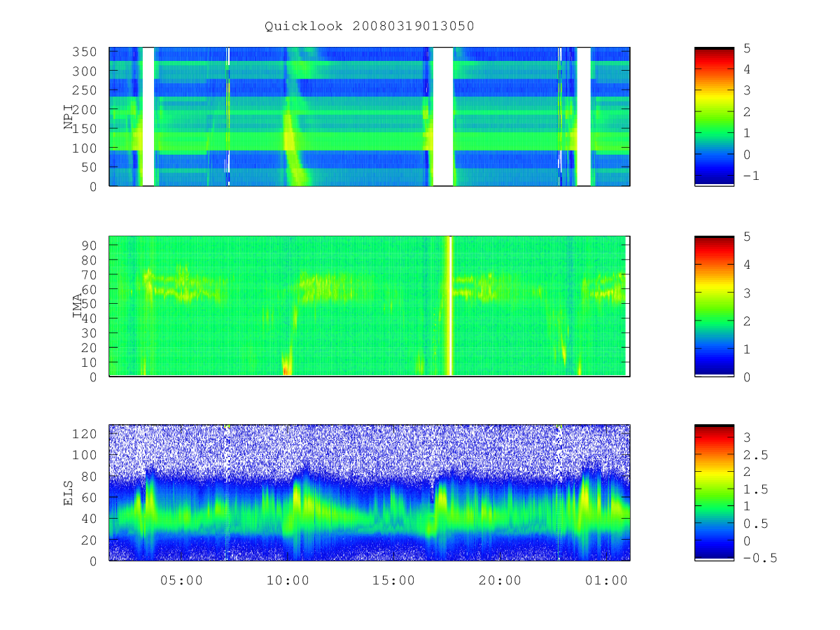This screenshot has height=630, width=840.
Task: Select the ELS spectrogram panel
Action: pos(370,493)
